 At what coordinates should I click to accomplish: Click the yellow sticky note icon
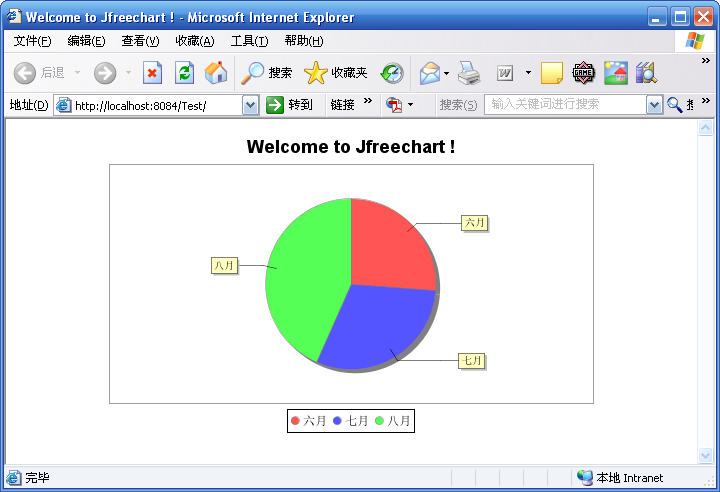click(551, 73)
